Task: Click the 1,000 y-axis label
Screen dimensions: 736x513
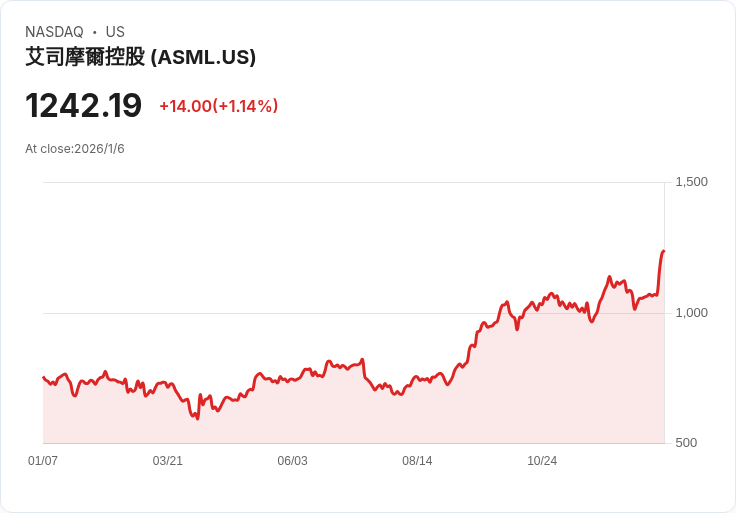Action: point(691,313)
